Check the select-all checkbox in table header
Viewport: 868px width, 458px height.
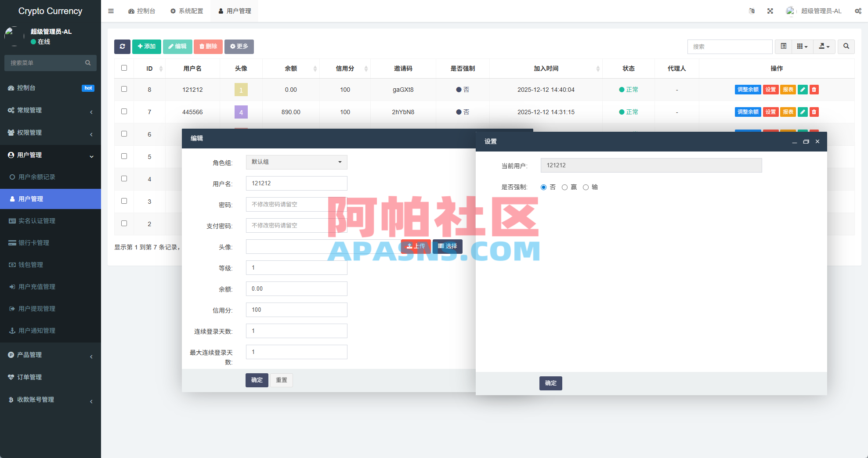pos(124,68)
